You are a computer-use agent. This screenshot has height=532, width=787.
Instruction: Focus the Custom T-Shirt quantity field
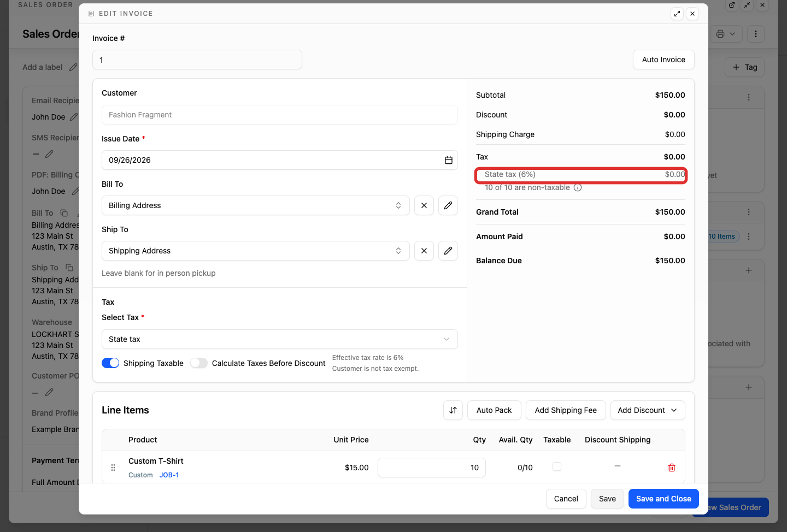click(432, 468)
